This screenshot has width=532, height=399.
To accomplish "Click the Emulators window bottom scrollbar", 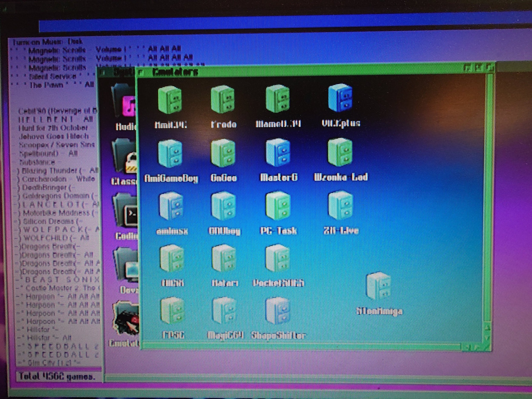I will tap(301, 347).
